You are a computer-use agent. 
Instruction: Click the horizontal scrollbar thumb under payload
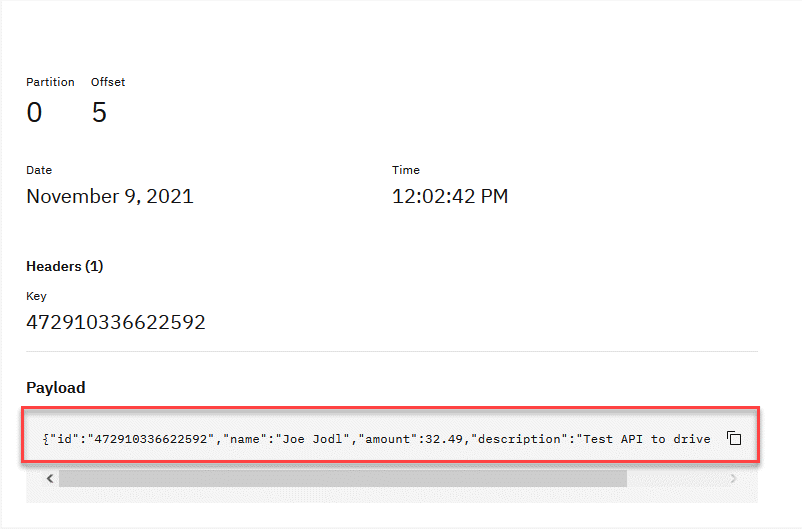[x=342, y=479]
